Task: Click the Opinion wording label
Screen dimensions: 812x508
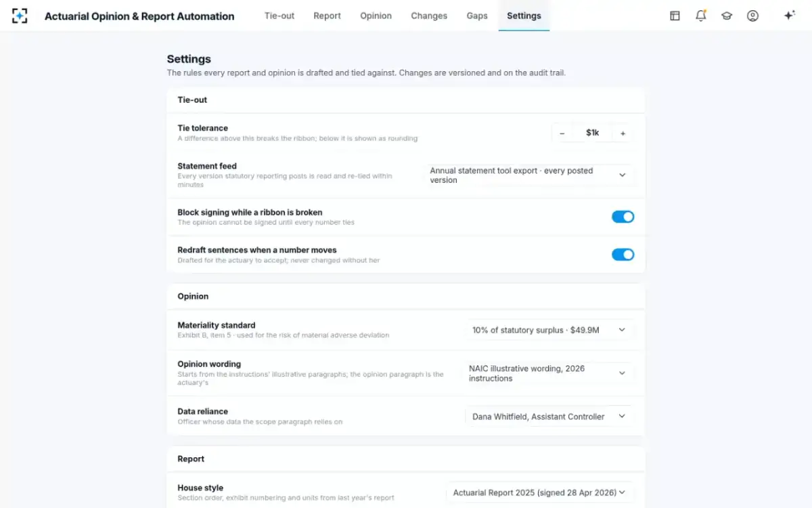Action: 209,364
